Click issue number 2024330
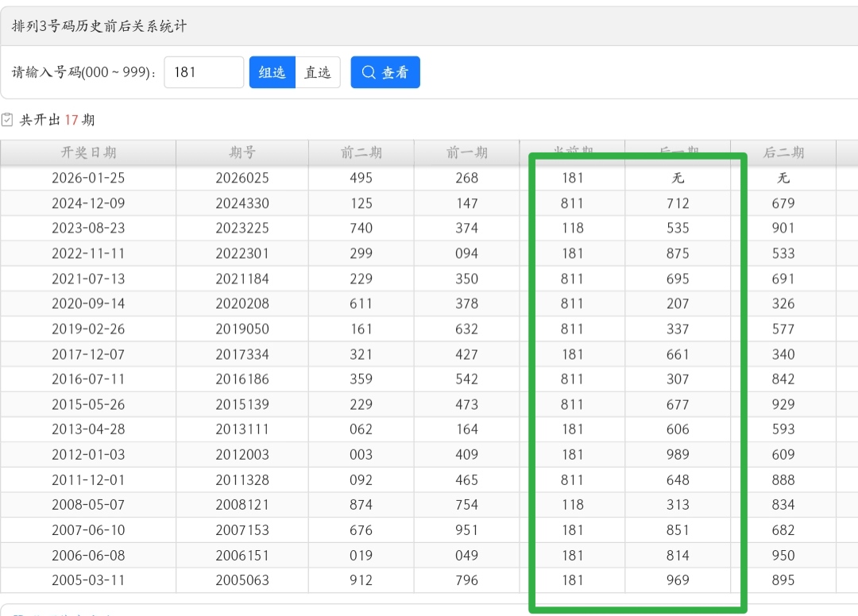 click(x=242, y=203)
